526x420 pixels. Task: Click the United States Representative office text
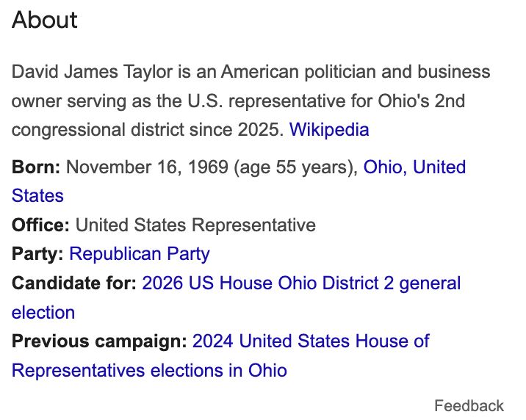click(195, 225)
